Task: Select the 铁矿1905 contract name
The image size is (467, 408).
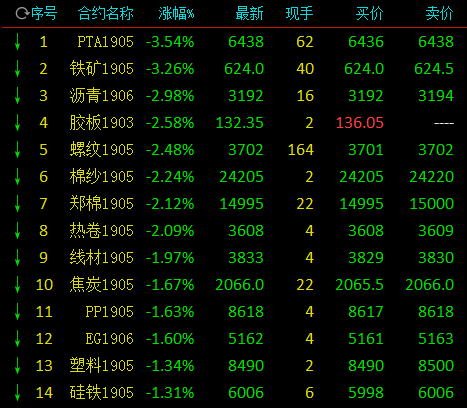Action: point(102,69)
